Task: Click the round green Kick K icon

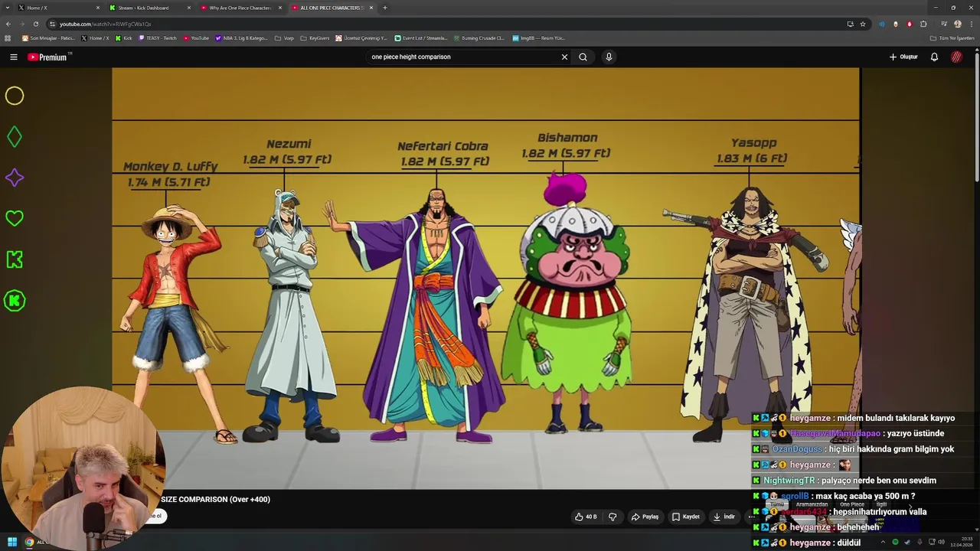Action: click(15, 301)
